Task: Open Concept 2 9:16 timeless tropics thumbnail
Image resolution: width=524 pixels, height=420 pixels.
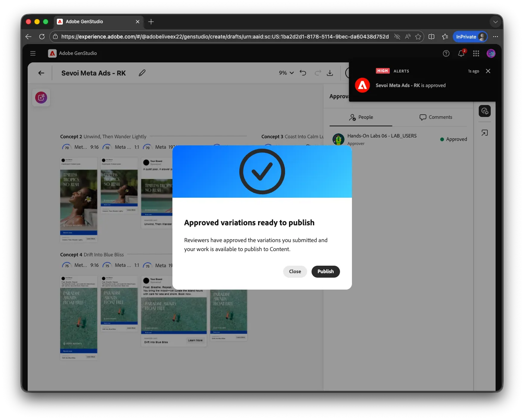Action: point(79,200)
